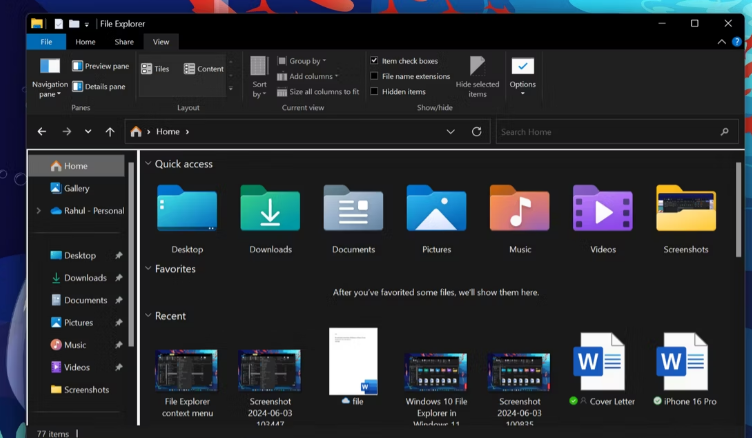
Task: Click Hide selected items button
Action: (x=477, y=77)
